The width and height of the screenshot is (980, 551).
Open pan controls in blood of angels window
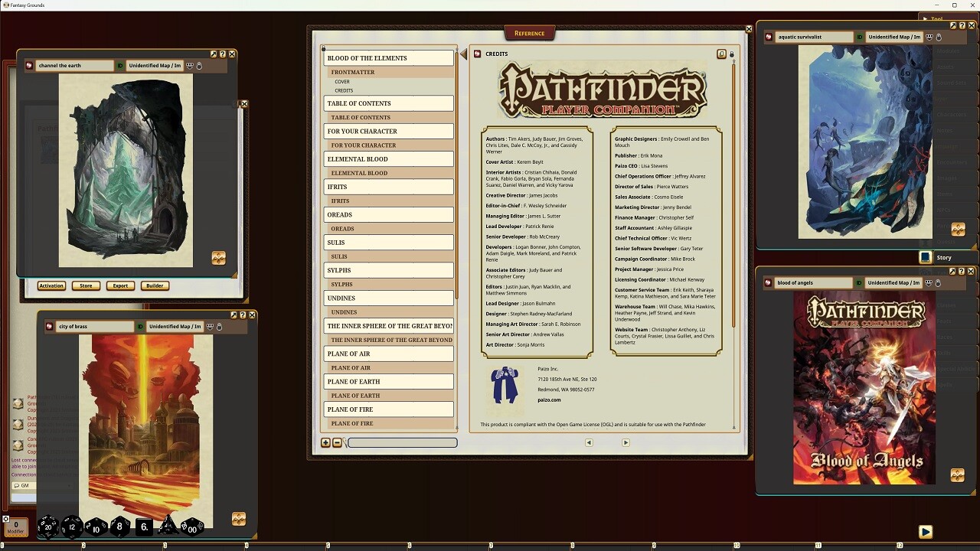957,475
